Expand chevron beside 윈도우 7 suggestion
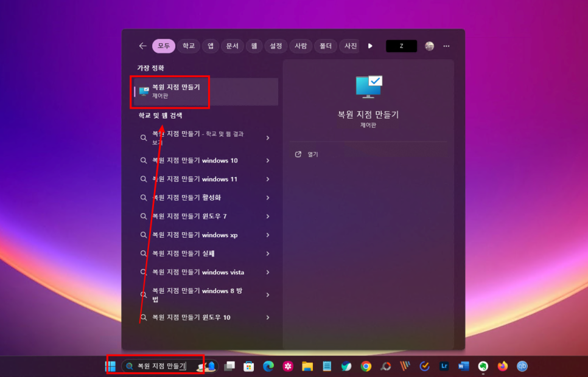Viewport: 588px width, 377px height. [268, 216]
